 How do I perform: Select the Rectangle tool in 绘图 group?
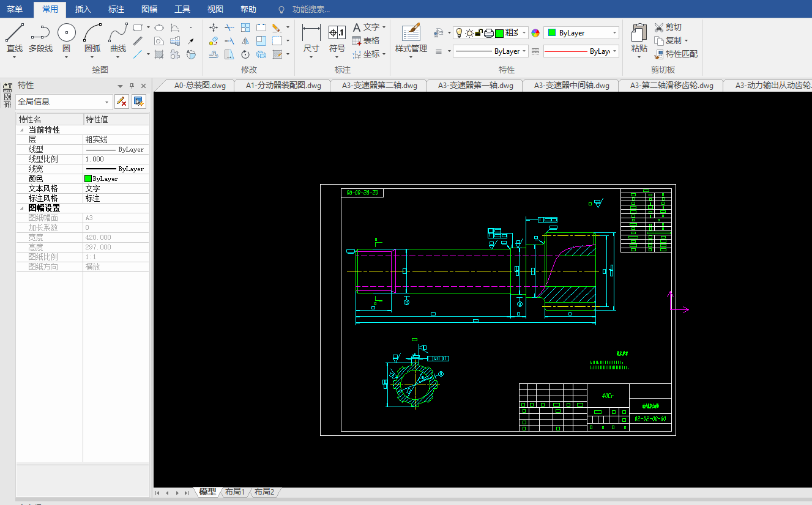[x=138, y=28]
